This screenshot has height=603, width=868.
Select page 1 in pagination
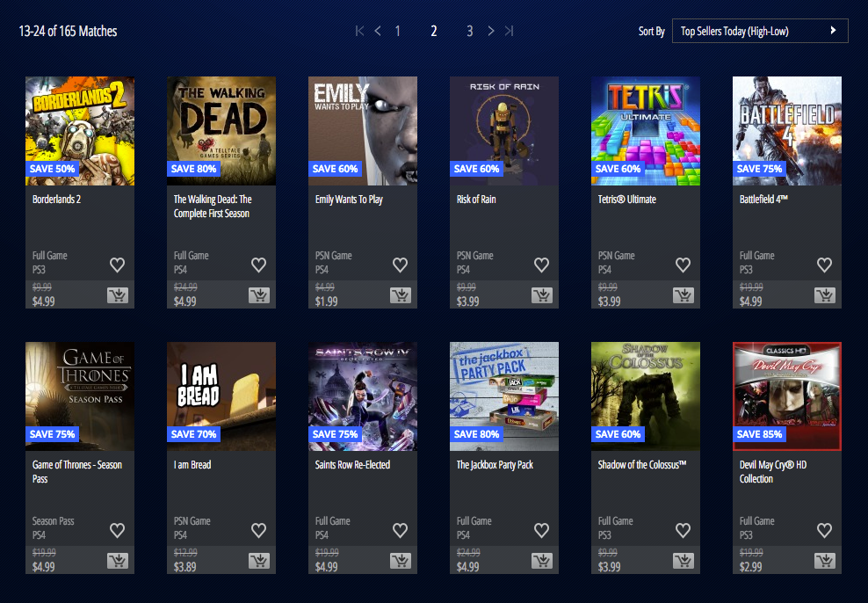pos(397,32)
